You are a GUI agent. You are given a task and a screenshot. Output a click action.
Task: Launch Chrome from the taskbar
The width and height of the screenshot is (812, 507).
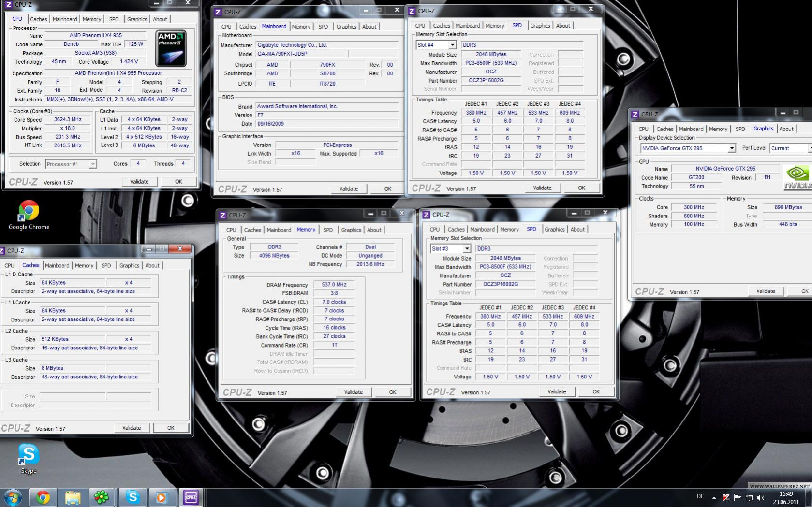tap(43, 497)
